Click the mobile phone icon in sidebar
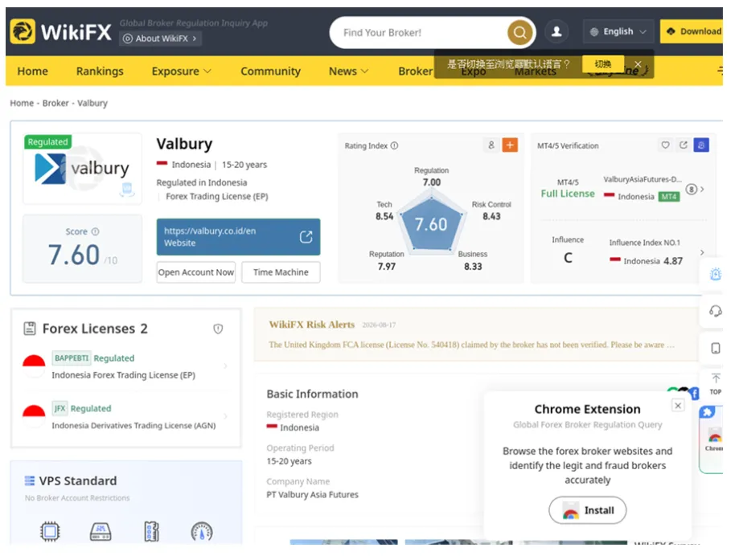Viewport: 739px width, 560px height. click(x=716, y=348)
